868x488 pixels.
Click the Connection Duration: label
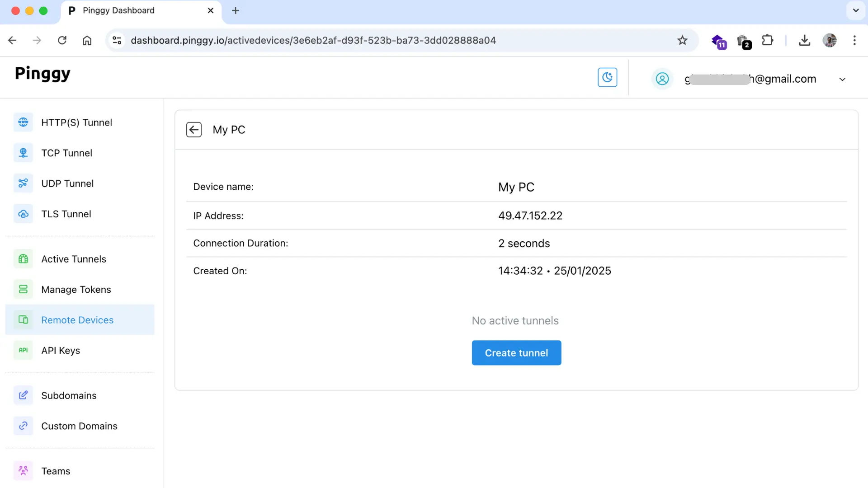click(241, 243)
